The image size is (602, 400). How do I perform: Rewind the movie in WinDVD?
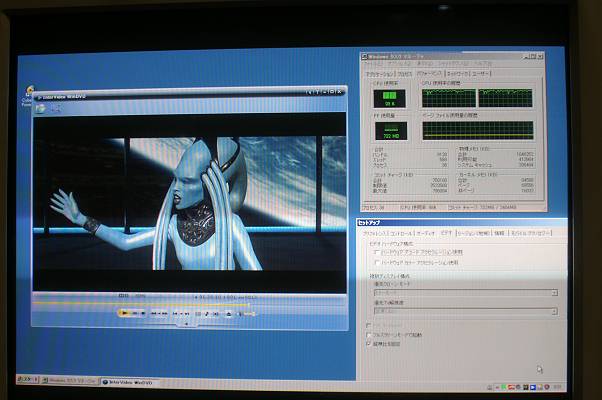pyautogui.click(x=154, y=314)
